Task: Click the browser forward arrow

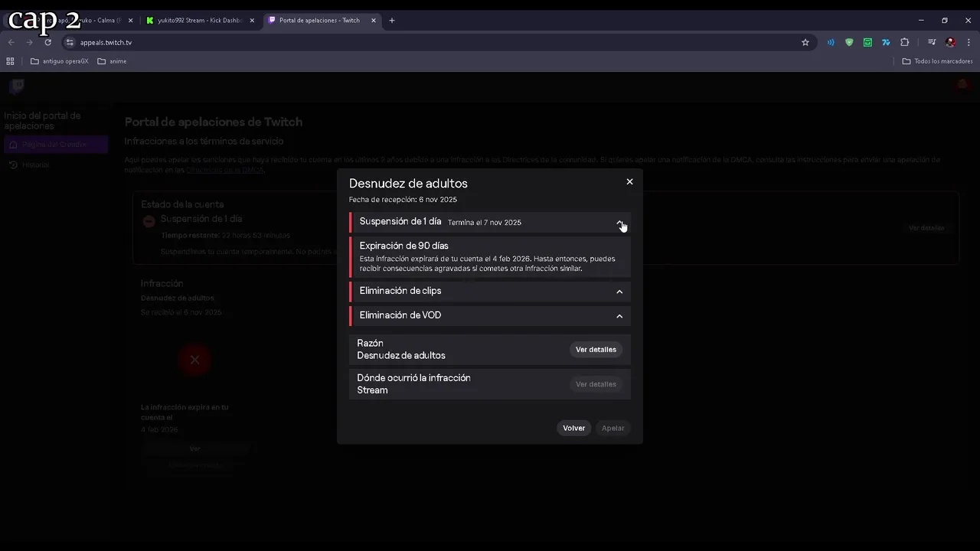Action: [x=29, y=42]
